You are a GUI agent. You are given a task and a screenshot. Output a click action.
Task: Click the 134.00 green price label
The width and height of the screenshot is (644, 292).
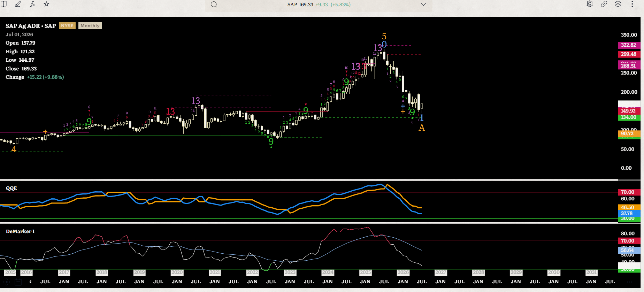coord(629,117)
